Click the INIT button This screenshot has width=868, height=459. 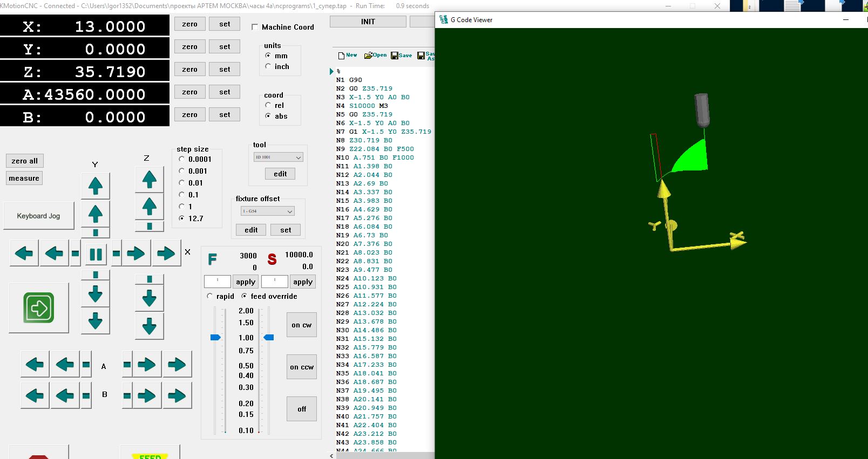point(368,22)
